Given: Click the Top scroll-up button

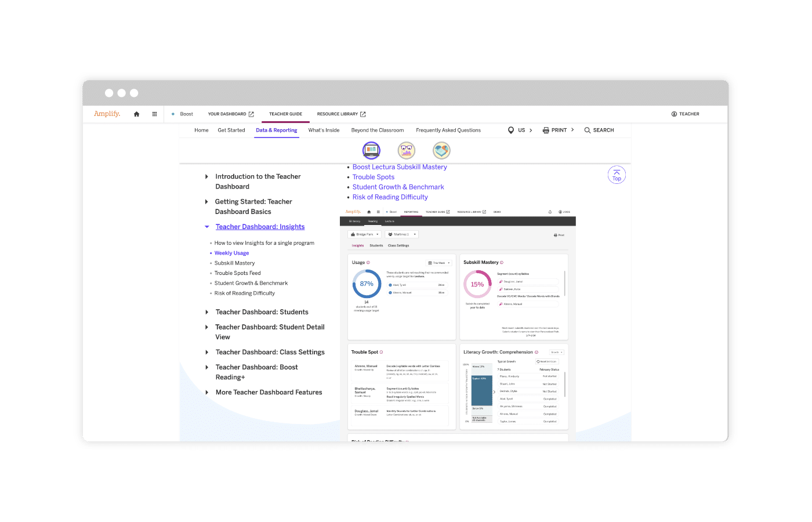Looking at the screenshot, I should pos(617,175).
